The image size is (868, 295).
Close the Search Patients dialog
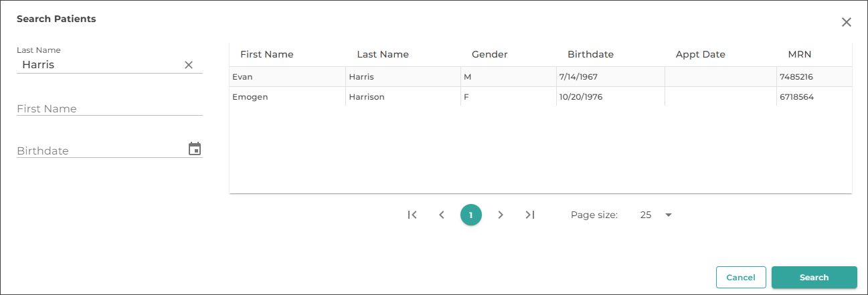click(846, 22)
